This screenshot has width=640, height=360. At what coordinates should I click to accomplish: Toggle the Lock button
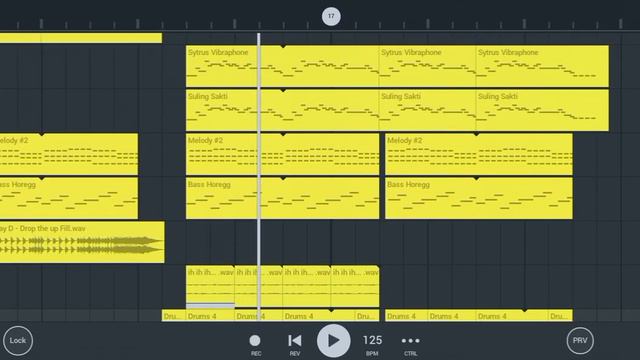click(18, 340)
